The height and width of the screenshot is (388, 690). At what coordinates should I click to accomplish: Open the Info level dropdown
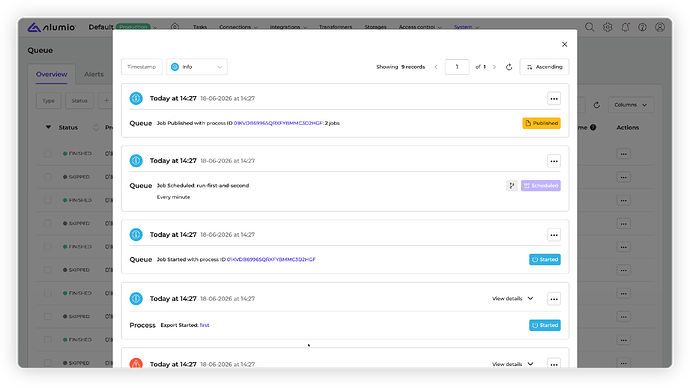[x=197, y=67]
